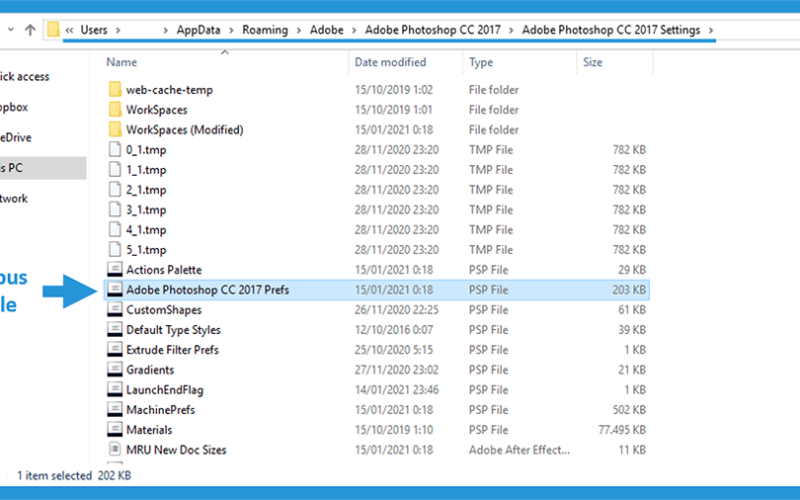
Task: Select Network in navigation pane
Action: (14, 198)
